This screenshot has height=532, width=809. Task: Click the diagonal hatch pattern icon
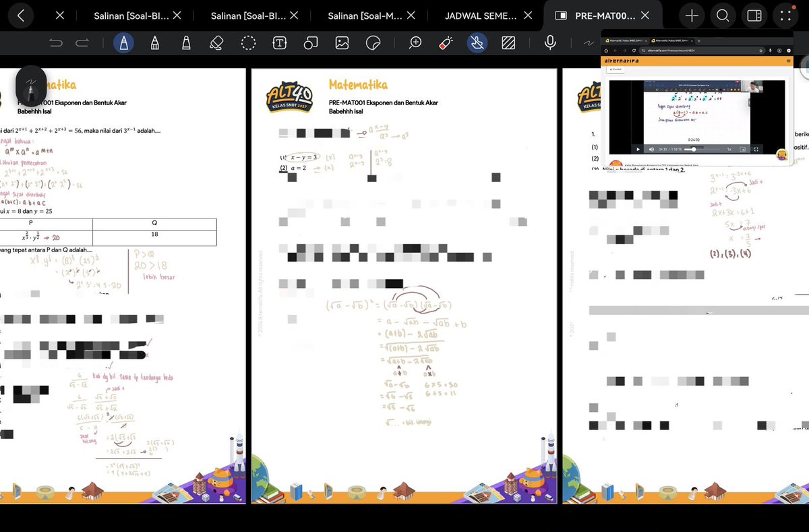[x=508, y=43]
